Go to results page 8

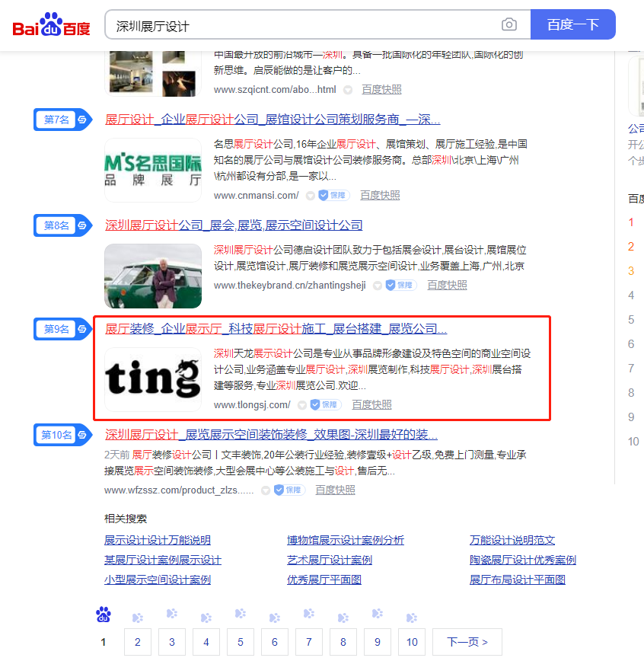point(343,642)
